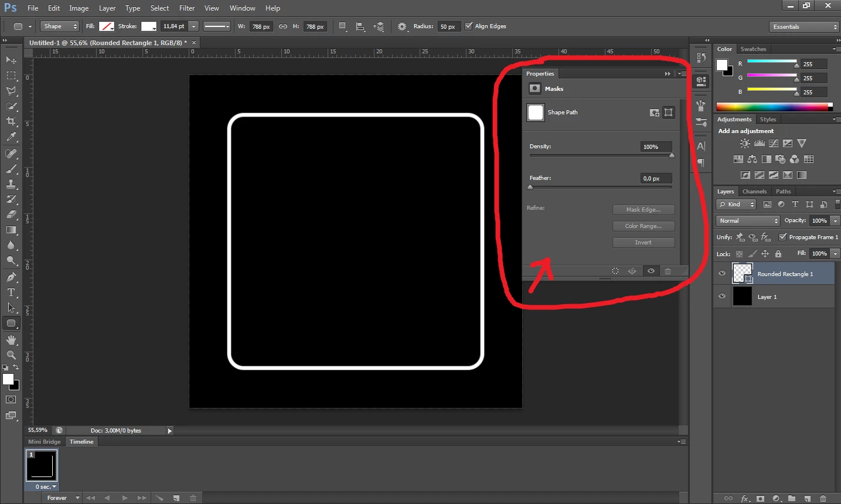This screenshot has width=841, height=504.
Task: Select the Rectangular Marquee tool
Action: coord(11,76)
